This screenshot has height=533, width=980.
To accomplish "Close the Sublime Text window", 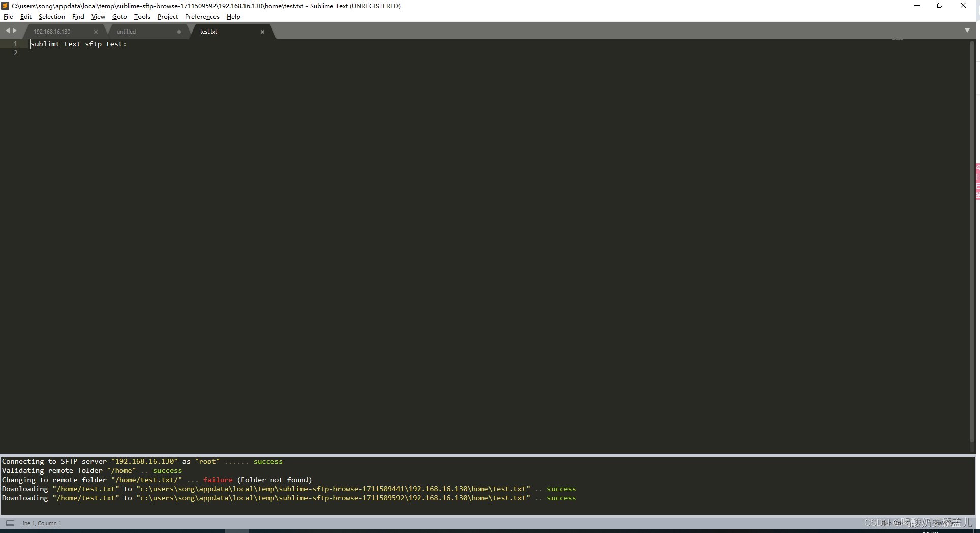I will pyautogui.click(x=963, y=6).
